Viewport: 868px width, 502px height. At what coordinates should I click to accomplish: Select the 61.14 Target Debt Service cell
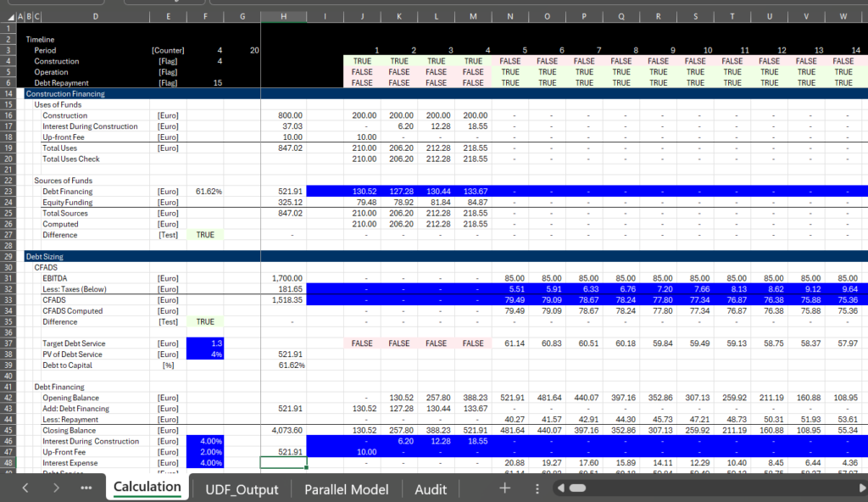pos(509,343)
